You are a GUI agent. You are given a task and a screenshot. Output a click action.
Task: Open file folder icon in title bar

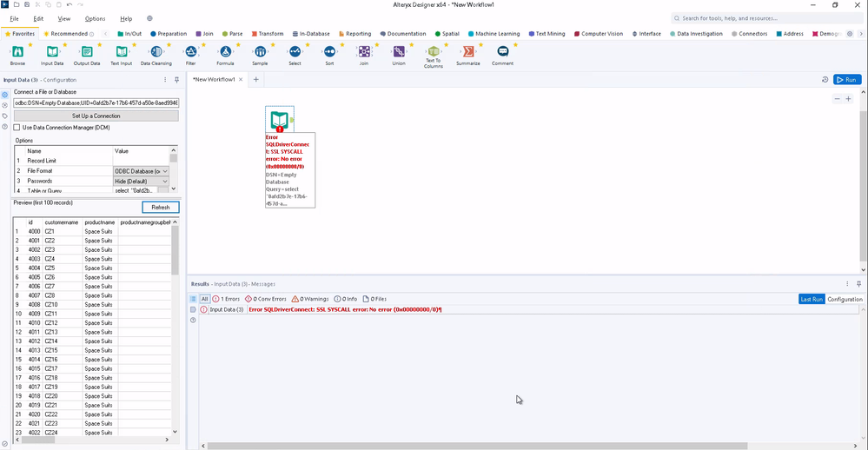click(16, 4)
